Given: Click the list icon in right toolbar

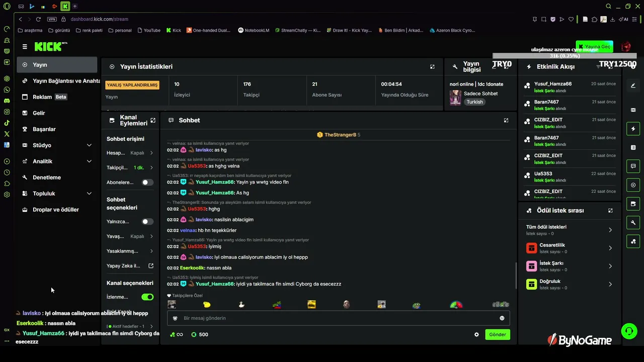Looking at the screenshot, I should pos(633,147).
